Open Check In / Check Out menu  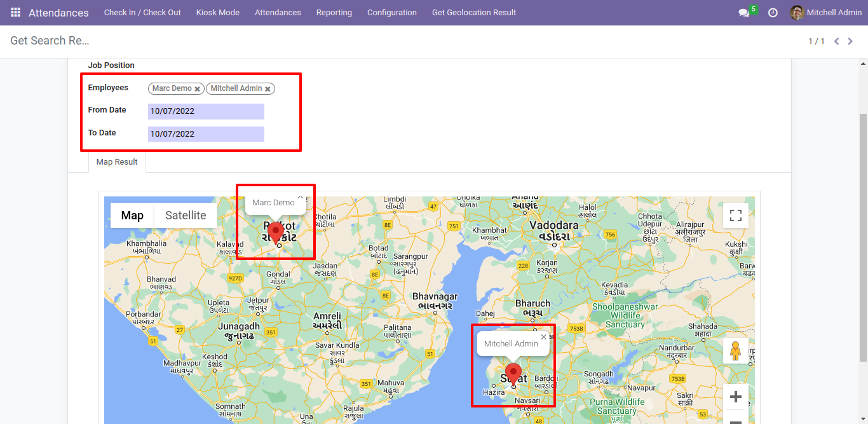[x=142, y=13]
